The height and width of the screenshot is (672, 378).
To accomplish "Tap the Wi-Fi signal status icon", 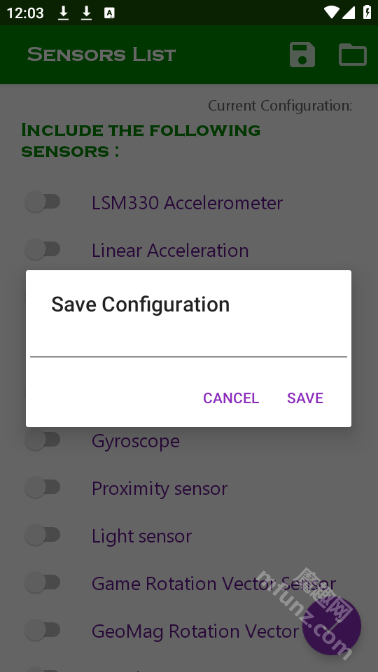I will click(x=331, y=12).
